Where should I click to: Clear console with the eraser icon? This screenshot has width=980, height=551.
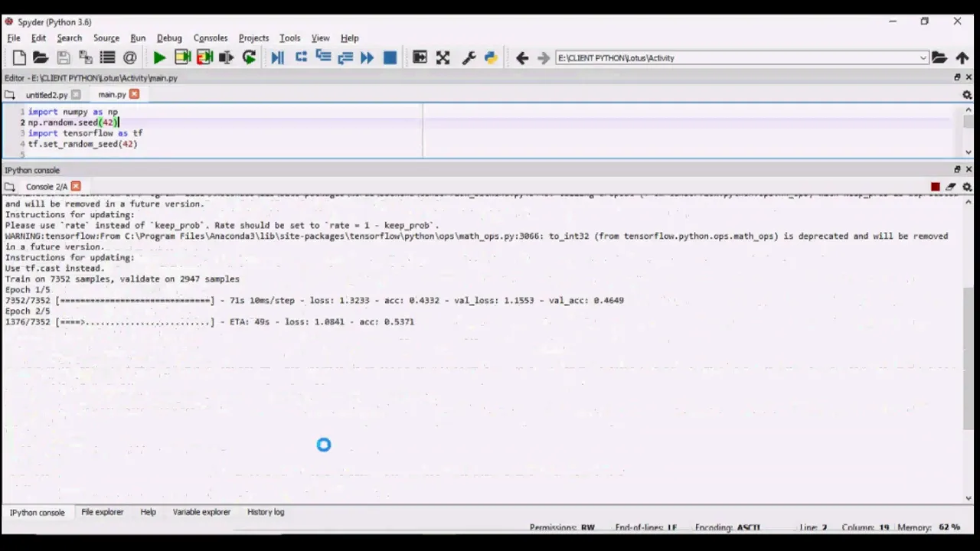click(951, 187)
